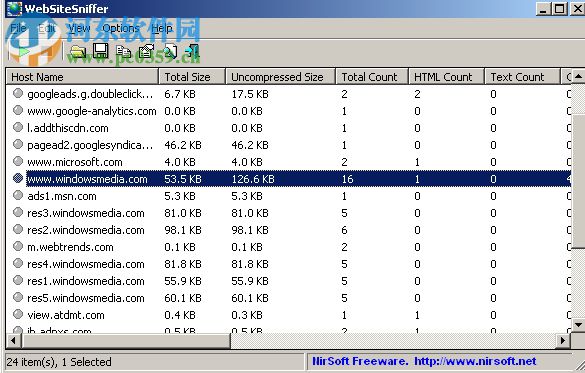Click the status icon beside googleads.g.doubleclick
The height and width of the screenshot is (373, 585).
point(18,93)
